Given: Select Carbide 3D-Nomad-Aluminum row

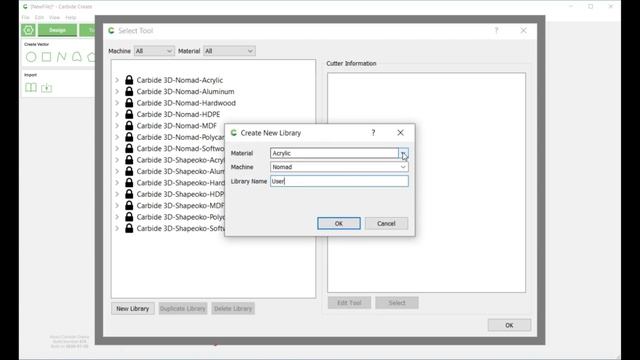Looking at the screenshot, I should click(x=185, y=91).
